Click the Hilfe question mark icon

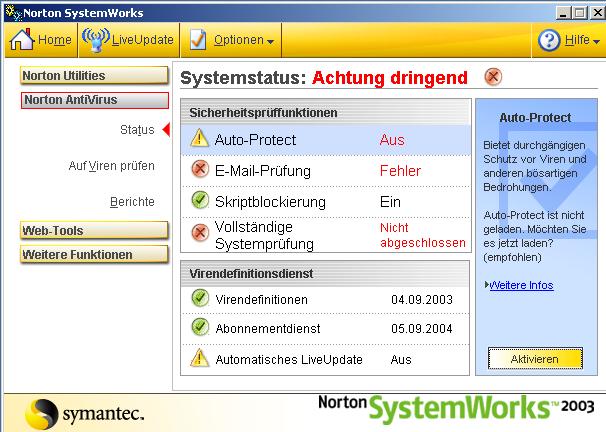[x=549, y=40]
